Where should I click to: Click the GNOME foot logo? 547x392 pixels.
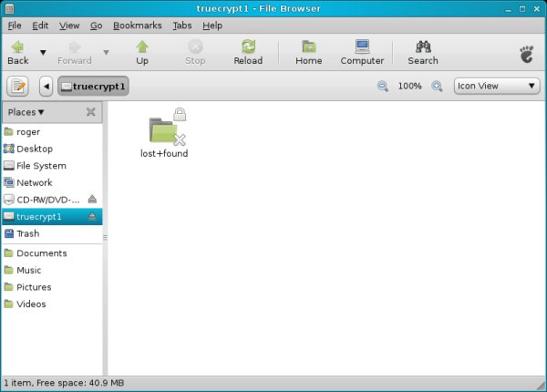(526, 54)
